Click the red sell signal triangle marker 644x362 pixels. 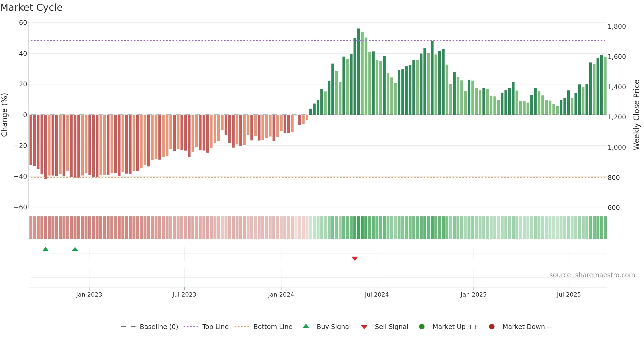(355, 258)
